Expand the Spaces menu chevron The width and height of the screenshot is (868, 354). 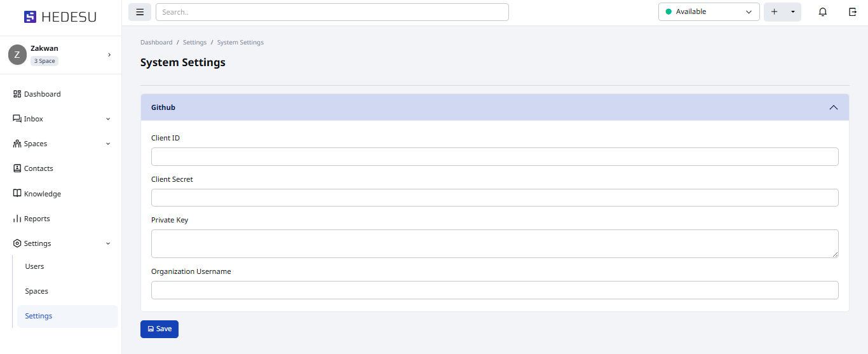[108, 144]
